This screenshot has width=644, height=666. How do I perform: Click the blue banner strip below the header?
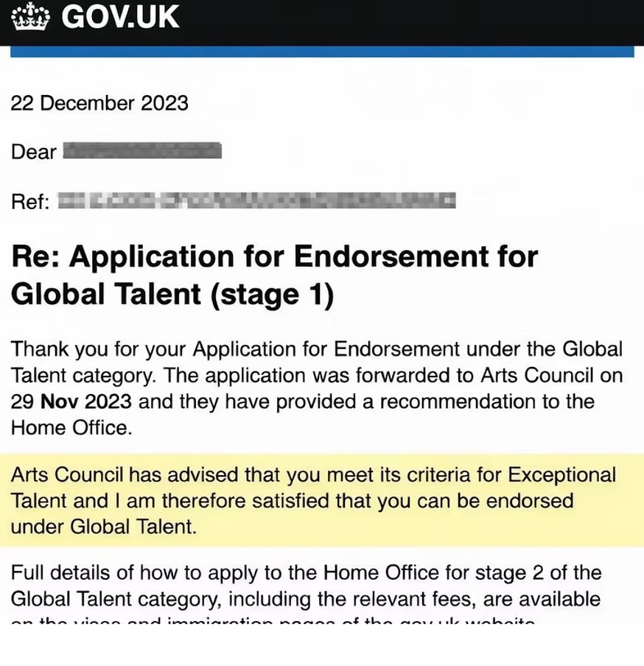point(322,51)
